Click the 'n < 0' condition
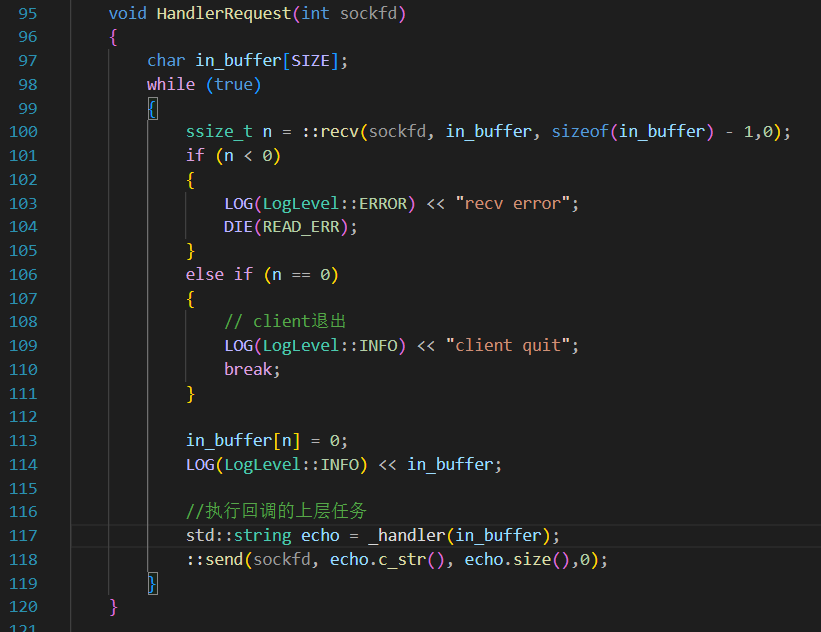This screenshot has height=632, width=821. [x=248, y=156]
